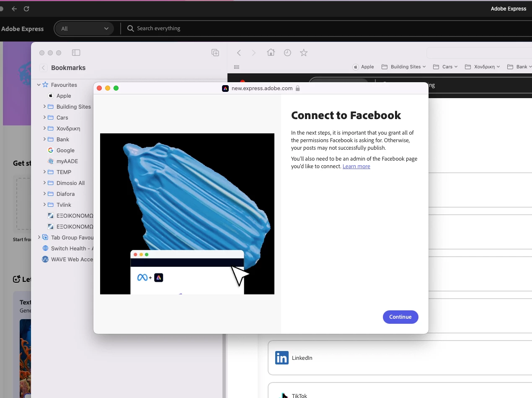Click the Search everything field
The image size is (532, 398).
click(x=159, y=29)
